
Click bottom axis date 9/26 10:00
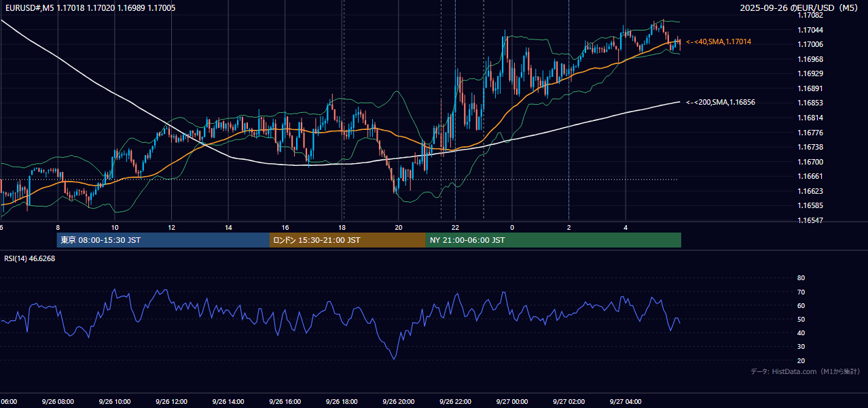point(115,402)
